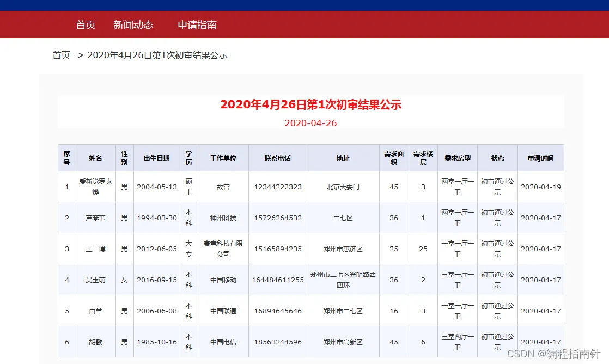609x364 pixels.
Task: Click the address cell 北京天安门
Action: [343, 187]
